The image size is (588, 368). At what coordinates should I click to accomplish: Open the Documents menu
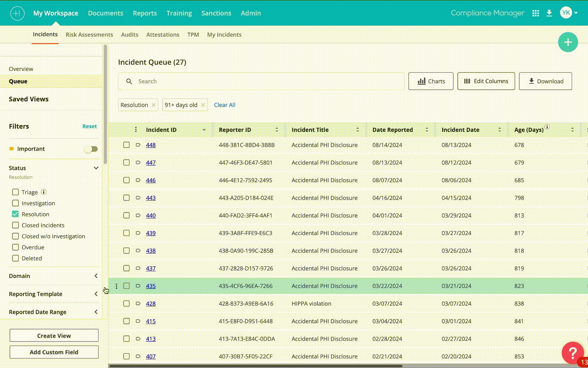tap(106, 13)
